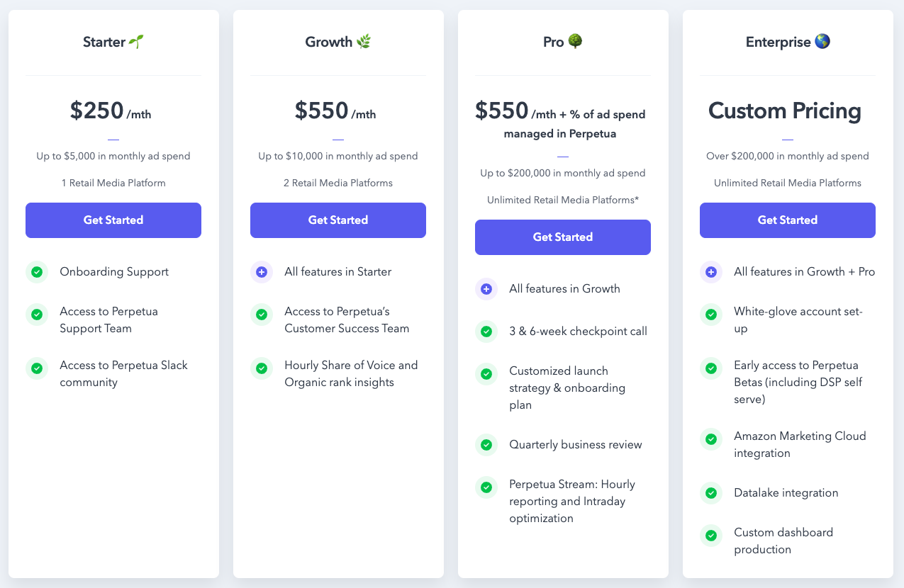
Task: Click the plus icon beside All features in Starter
Action: 262,272
